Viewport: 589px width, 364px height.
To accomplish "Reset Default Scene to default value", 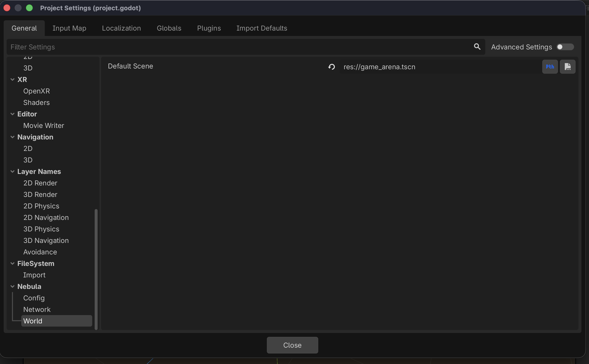I will pyautogui.click(x=331, y=67).
